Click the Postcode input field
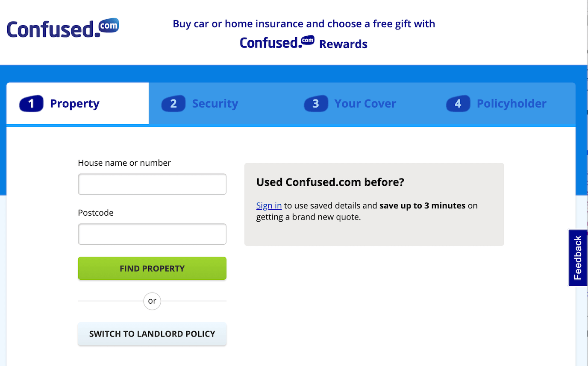Screen dimensions: 588x366 tap(152, 234)
